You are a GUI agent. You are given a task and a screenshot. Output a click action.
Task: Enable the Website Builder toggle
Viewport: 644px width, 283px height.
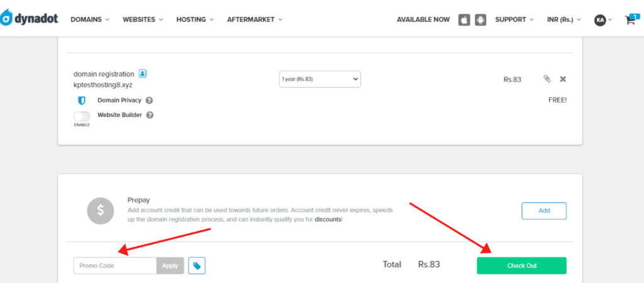(82, 116)
